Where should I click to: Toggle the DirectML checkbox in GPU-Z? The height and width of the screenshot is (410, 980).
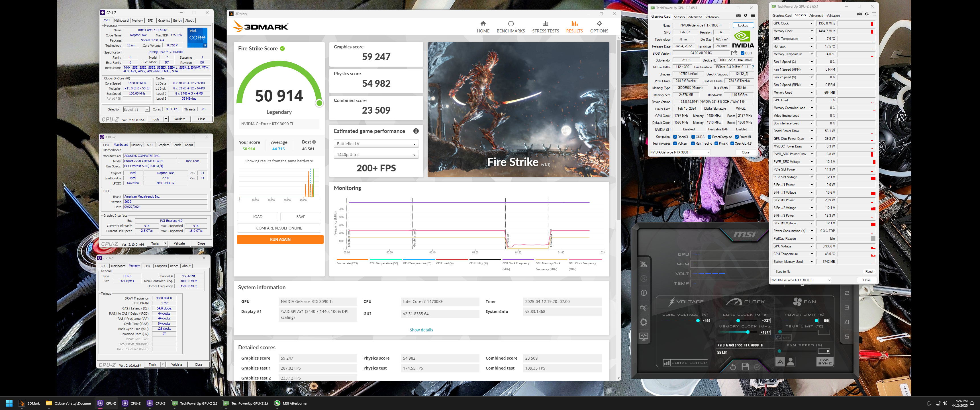pos(737,137)
